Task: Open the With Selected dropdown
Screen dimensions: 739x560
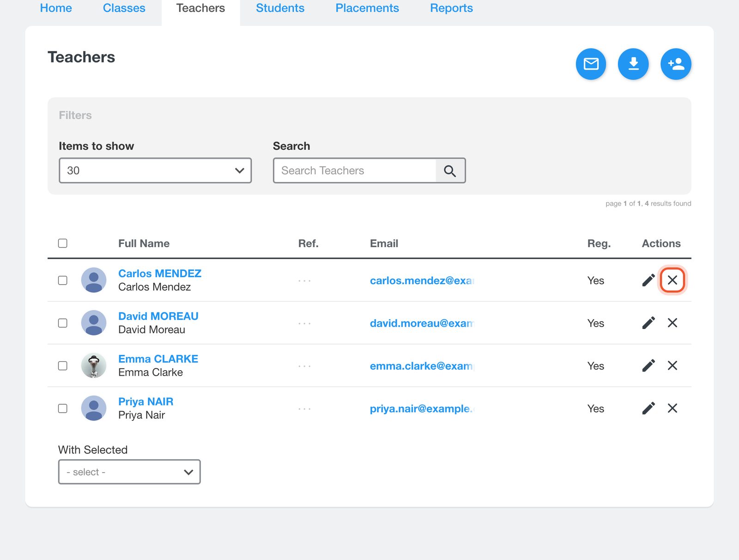Action: [129, 472]
